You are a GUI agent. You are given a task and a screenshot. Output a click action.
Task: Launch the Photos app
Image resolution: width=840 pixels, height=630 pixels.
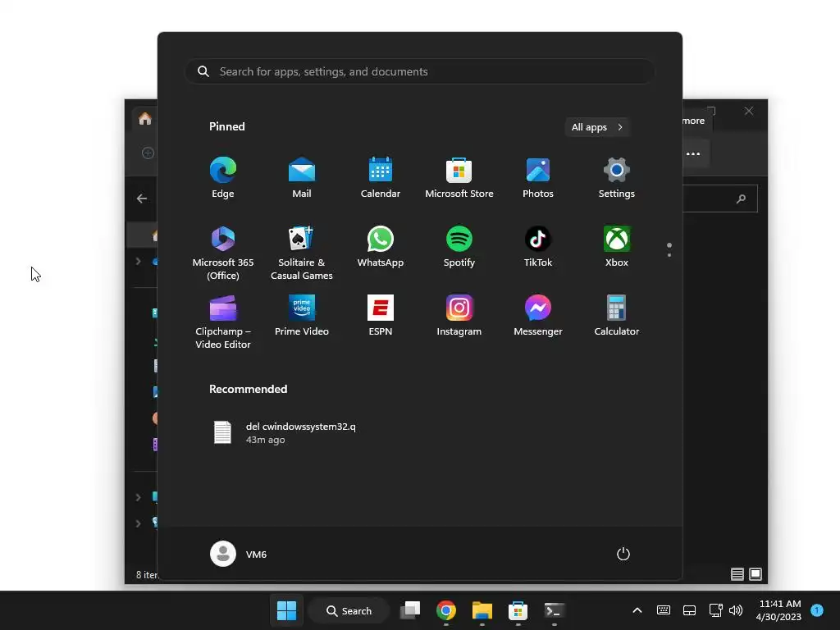coord(538,178)
